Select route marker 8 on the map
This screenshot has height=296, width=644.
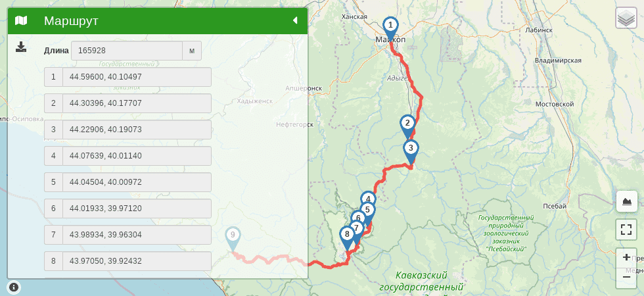point(347,237)
